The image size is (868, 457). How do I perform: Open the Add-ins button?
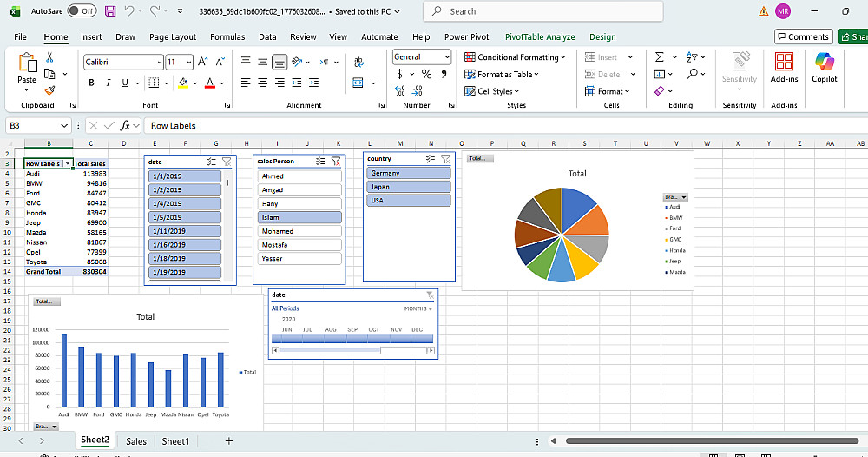tap(784, 68)
